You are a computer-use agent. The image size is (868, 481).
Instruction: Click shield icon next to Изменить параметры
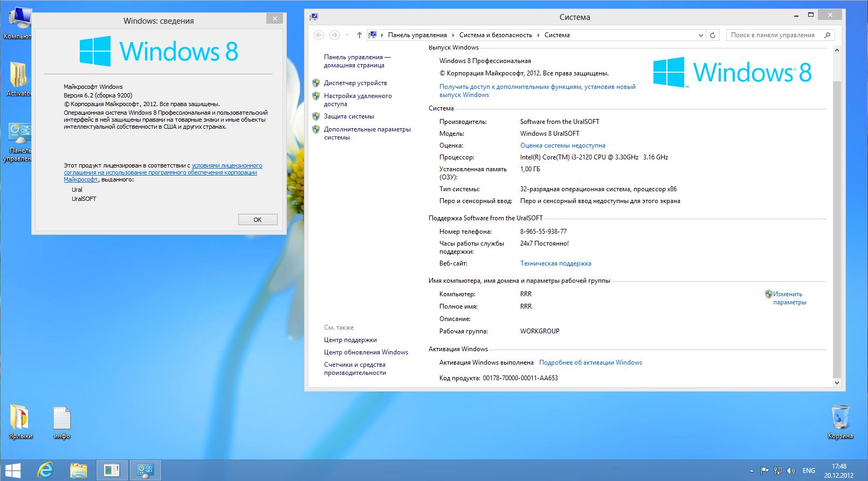[x=769, y=294]
